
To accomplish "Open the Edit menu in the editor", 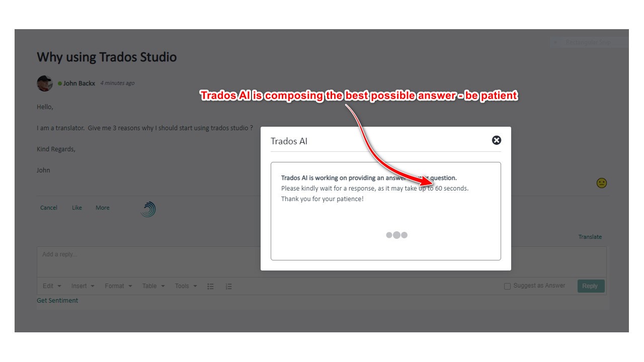I will tap(52, 286).
